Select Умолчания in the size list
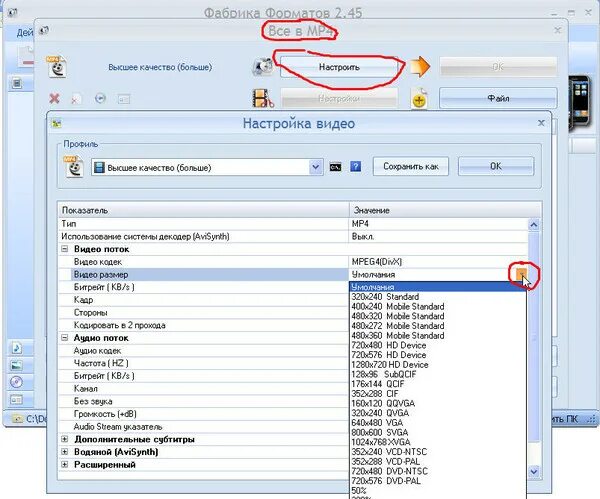The height and width of the screenshot is (499, 600). tap(438, 287)
